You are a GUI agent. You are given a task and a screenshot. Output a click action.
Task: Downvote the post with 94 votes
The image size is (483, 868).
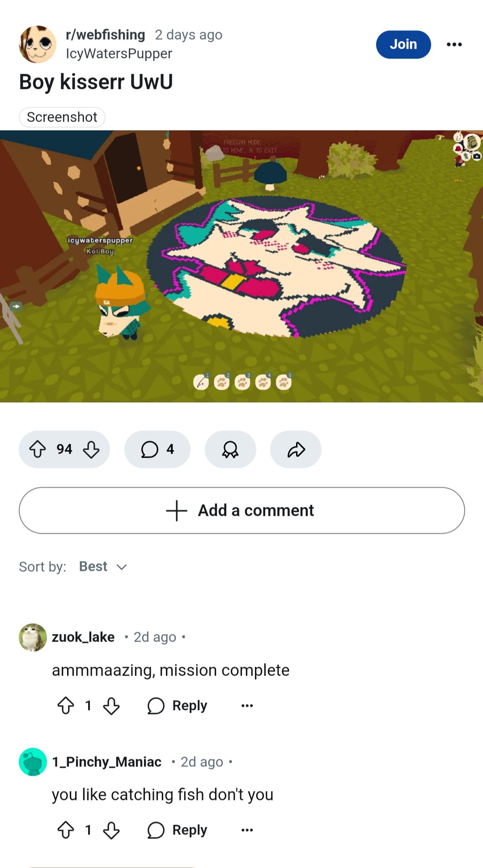coord(91,449)
